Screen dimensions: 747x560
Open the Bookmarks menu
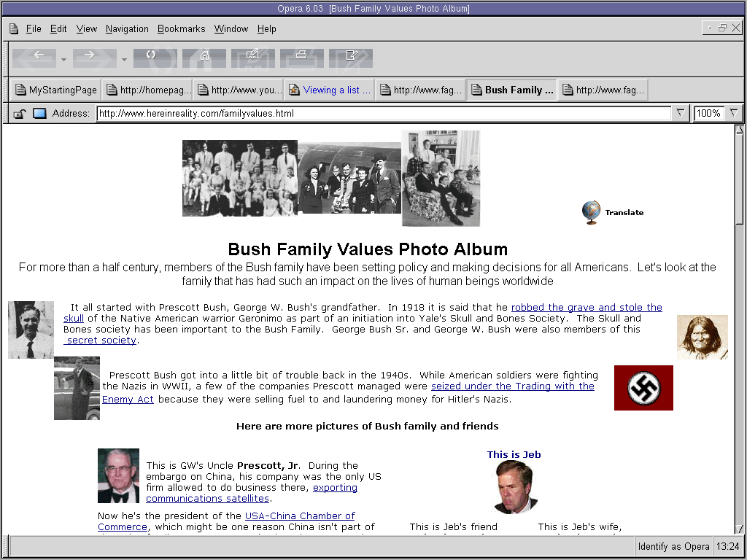(181, 29)
